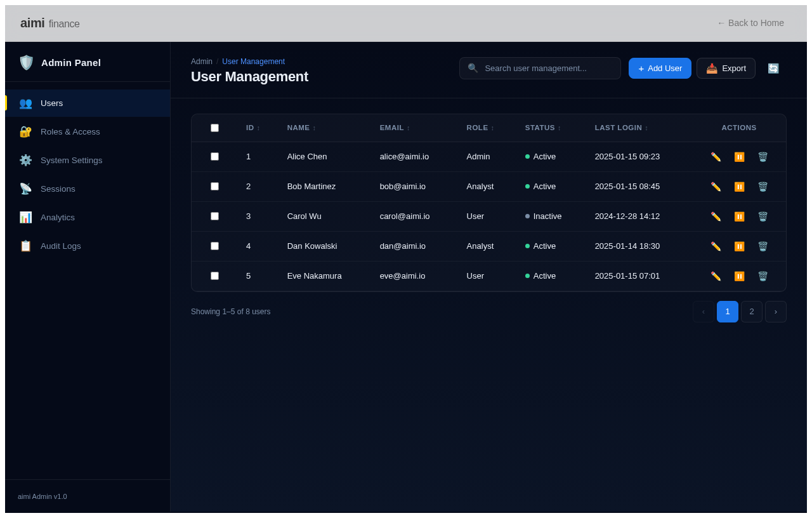Click the refresh icon in header
Viewport: 812px width, 518px height.
(773, 69)
